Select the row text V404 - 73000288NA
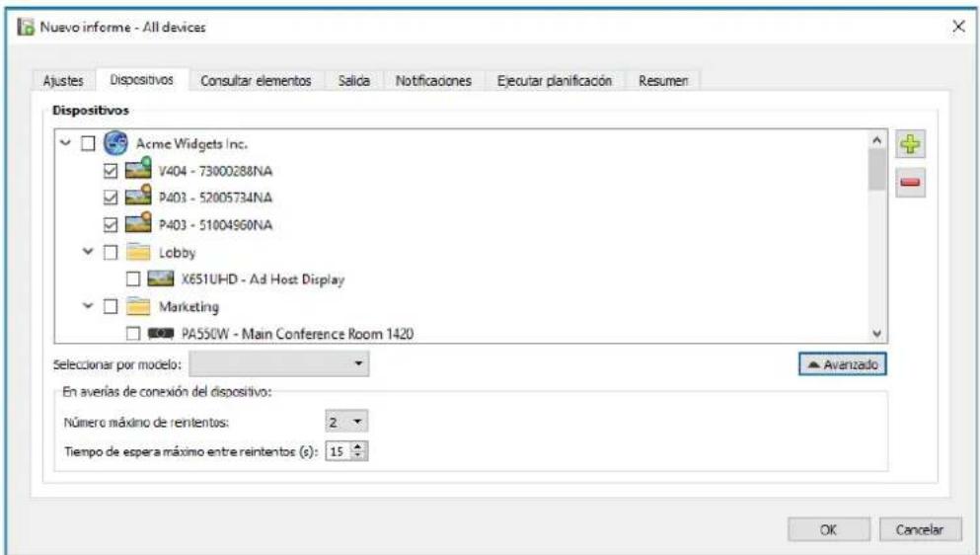The height and width of the screenshot is (555, 980). [x=215, y=171]
